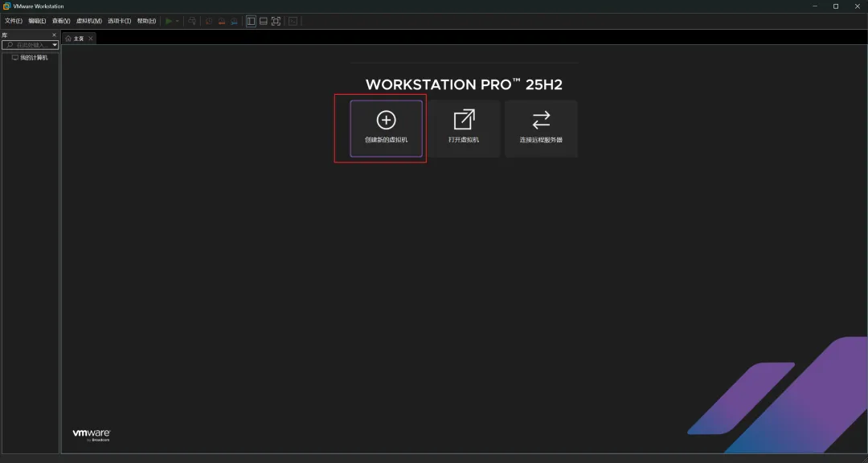Open the 选项卡(T) menu

[119, 21]
